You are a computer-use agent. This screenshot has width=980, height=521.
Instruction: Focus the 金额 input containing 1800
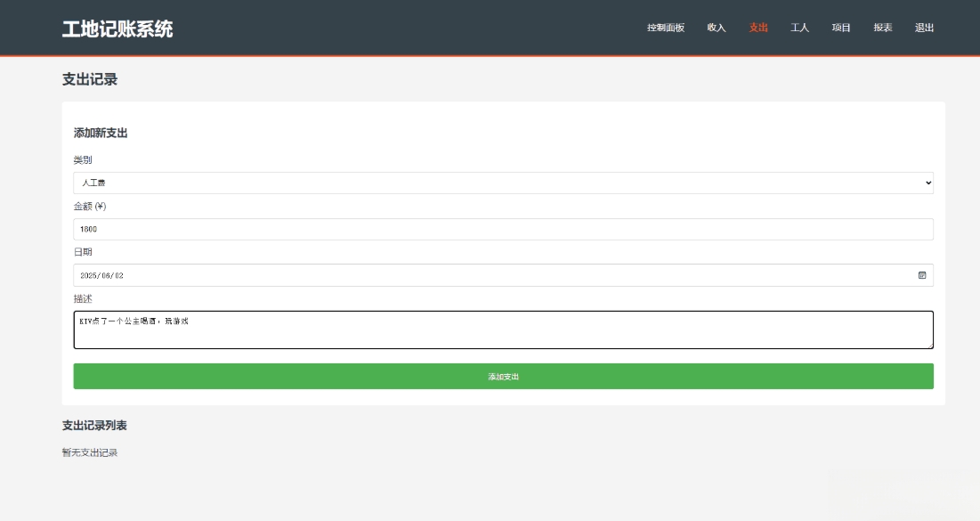(x=503, y=229)
